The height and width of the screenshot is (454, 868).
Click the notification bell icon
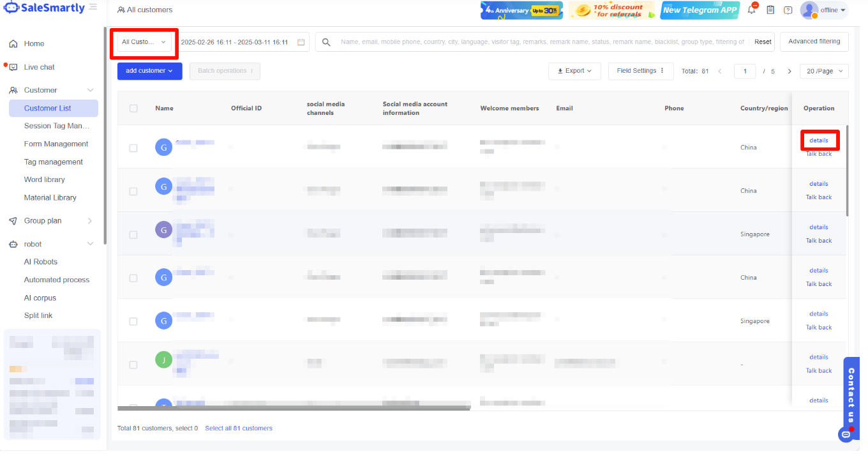point(752,10)
